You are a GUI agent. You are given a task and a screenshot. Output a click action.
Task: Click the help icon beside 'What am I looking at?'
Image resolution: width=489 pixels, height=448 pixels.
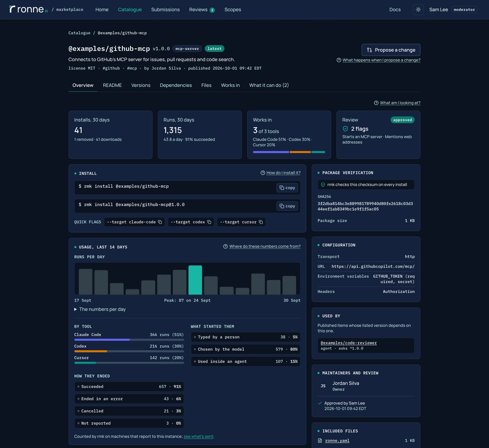click(x=376, y=103)
